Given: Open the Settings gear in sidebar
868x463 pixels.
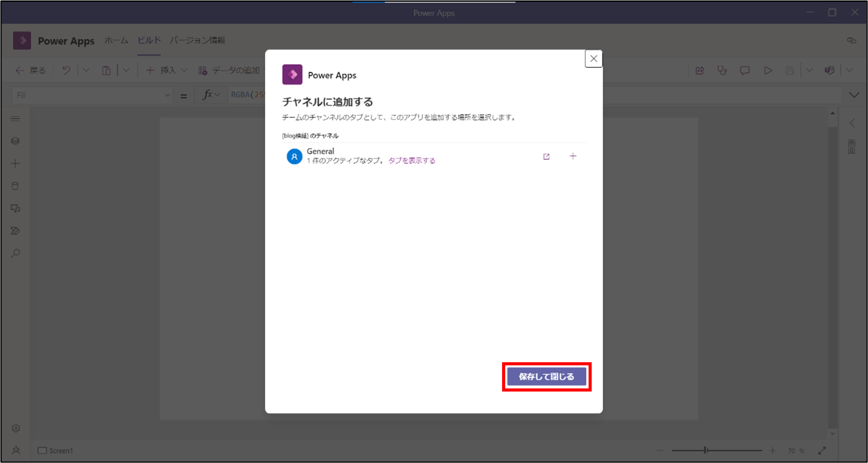Looking at the screenshot, I should click(16, 428).
